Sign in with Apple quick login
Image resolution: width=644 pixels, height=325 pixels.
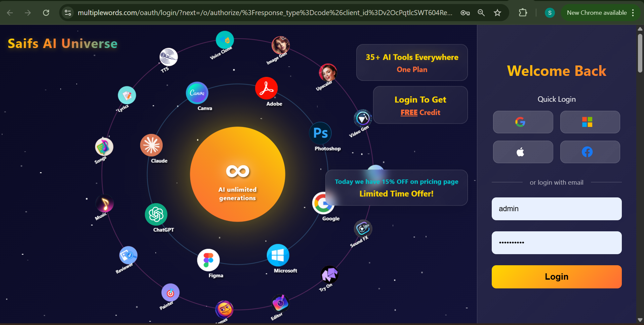click(x=523, y=152)
